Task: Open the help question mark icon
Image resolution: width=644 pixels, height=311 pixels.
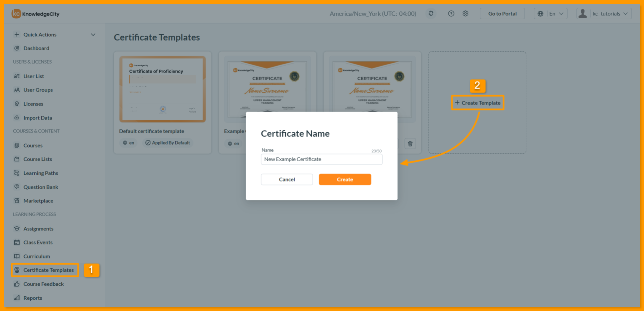Action: coord(451,14)
